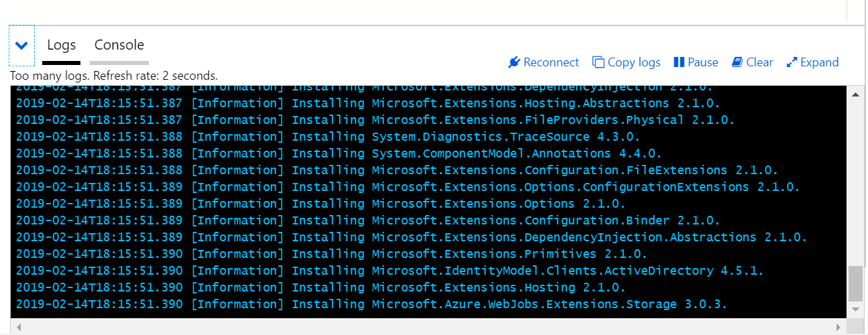The height and width of the screenshot is (335, 868).
Task: Select the Options.ConfigurationExtensions 2.1.0 log line
Action: [408, 187]
